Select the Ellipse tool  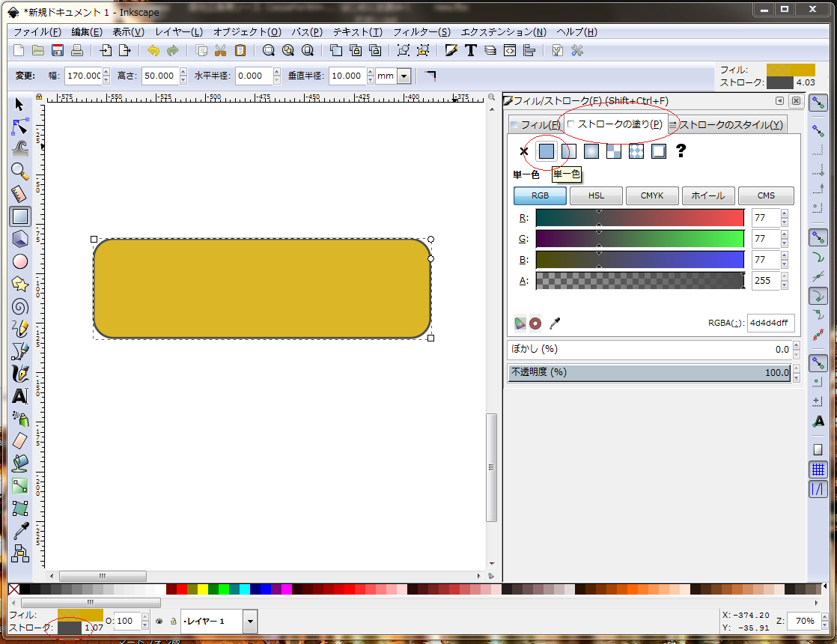20,261
